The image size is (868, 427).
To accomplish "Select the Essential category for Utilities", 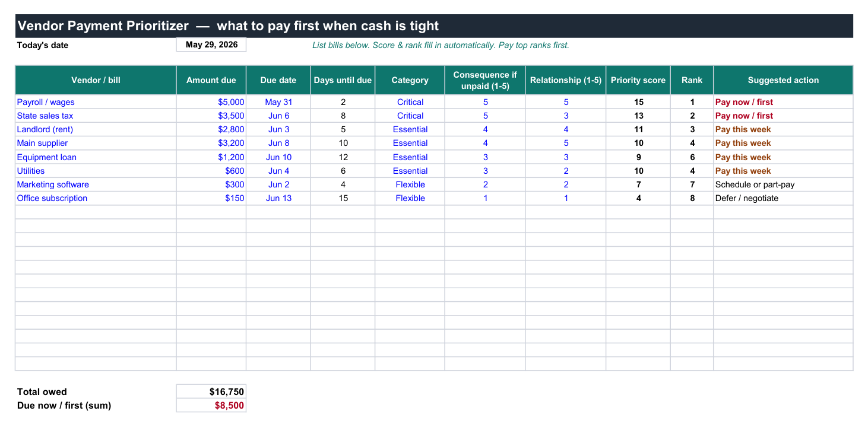I will [410, 171].
